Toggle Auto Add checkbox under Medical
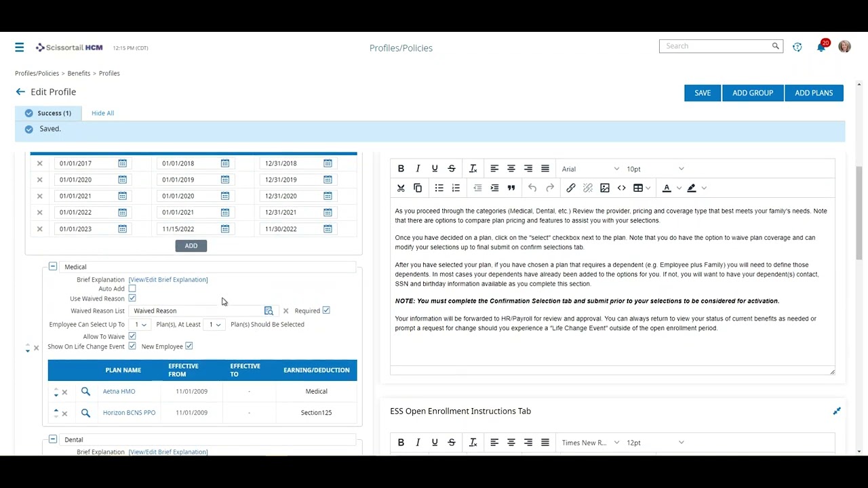The height and width of the screenshot is (488, 868). pyautogui.click(x=132, y=289)
